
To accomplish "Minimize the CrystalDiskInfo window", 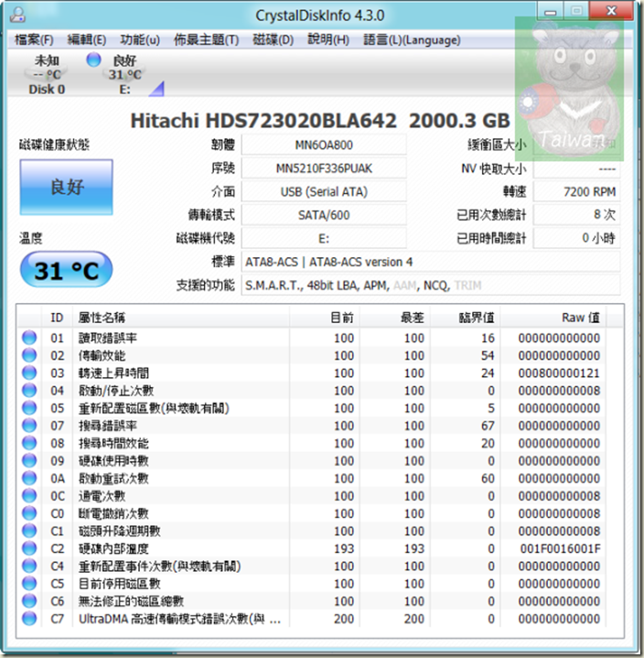I will click(x=551, y=11).
